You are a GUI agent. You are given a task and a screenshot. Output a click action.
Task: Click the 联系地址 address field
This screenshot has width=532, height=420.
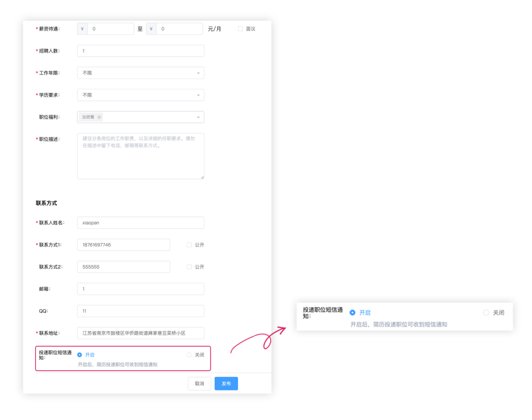pyautogui.click(x=140, y=333)
